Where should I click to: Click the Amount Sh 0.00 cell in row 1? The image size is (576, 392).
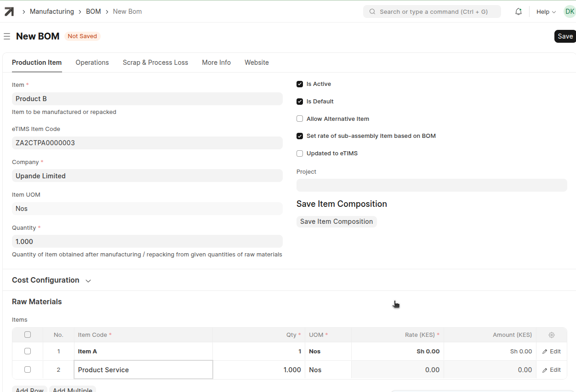pos(490,352)
